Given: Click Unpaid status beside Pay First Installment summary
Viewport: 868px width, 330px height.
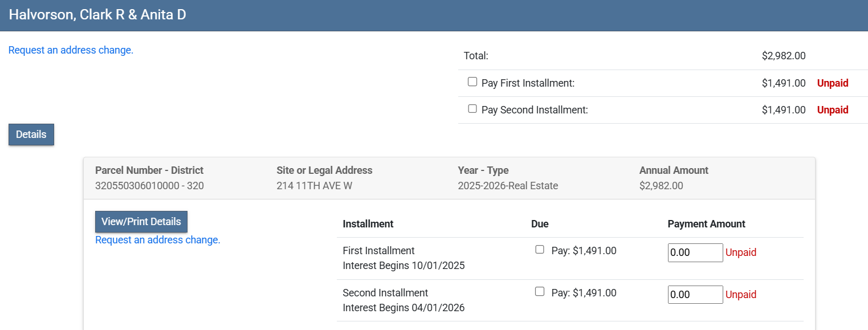Looking at the screenshot, I should pos(832,83).
